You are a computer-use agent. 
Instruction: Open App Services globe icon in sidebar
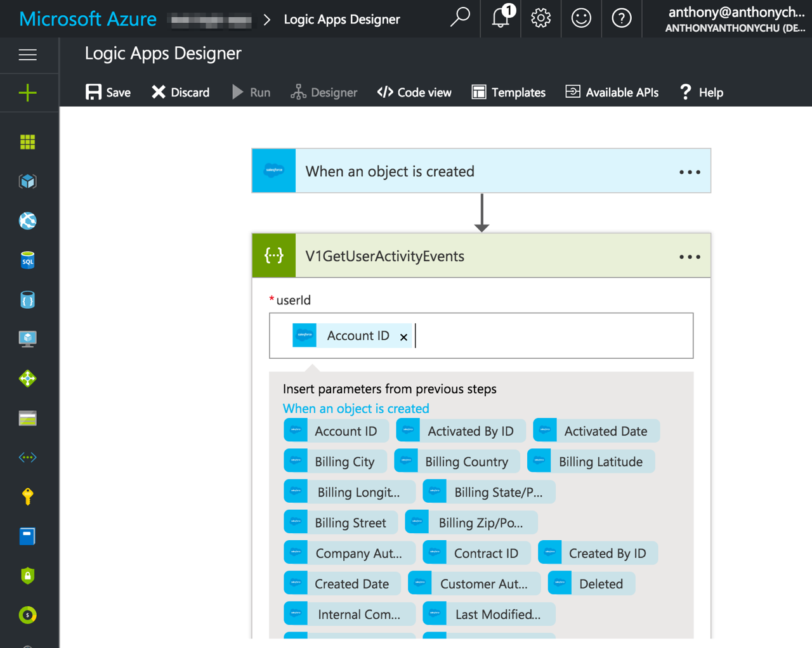point(27,221)
